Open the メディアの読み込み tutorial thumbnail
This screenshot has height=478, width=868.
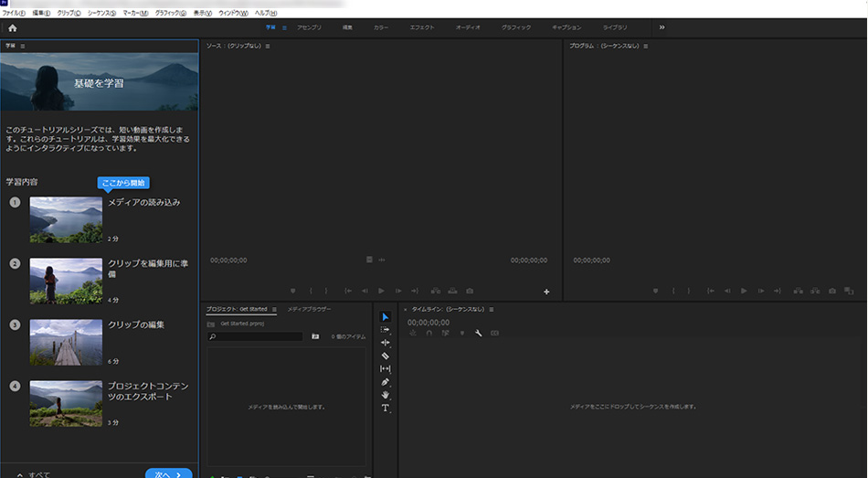pos(66,219)
